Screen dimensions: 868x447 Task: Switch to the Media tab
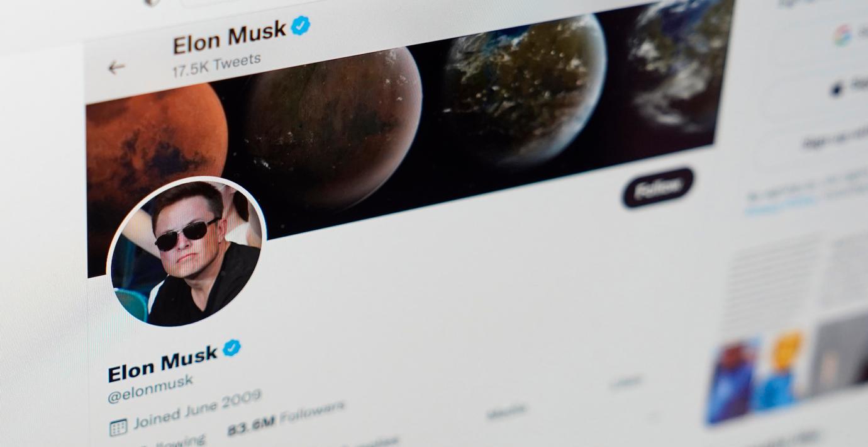(x=506, y=411)
